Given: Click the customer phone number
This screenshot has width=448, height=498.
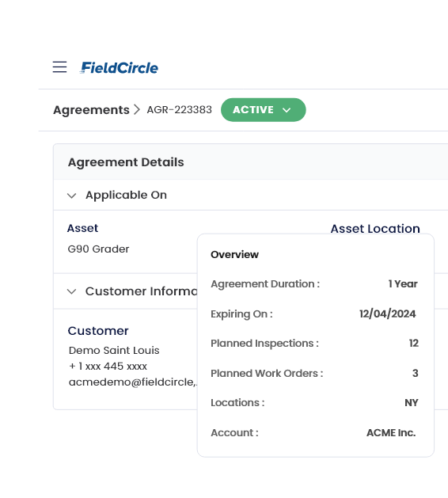Looking at the screenshot, I should pyautogui.click(x=108, y=367).
